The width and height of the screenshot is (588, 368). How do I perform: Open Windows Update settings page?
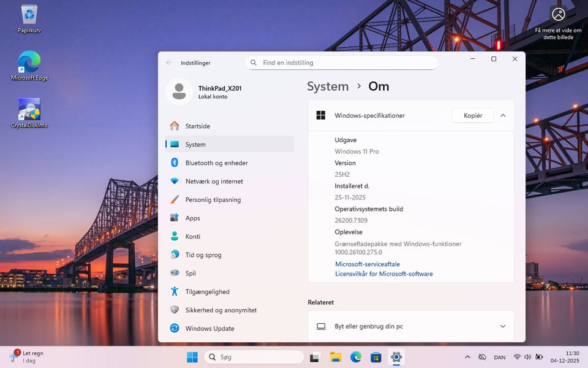coord(209,329)
